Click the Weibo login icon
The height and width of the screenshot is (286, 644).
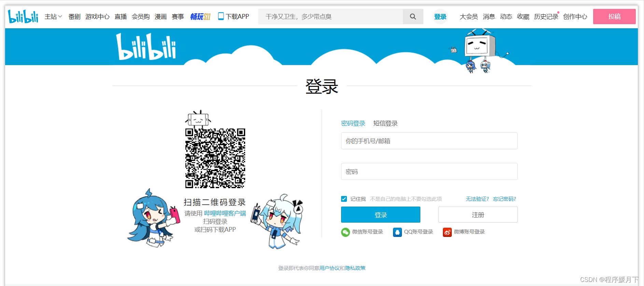[447, 232]
